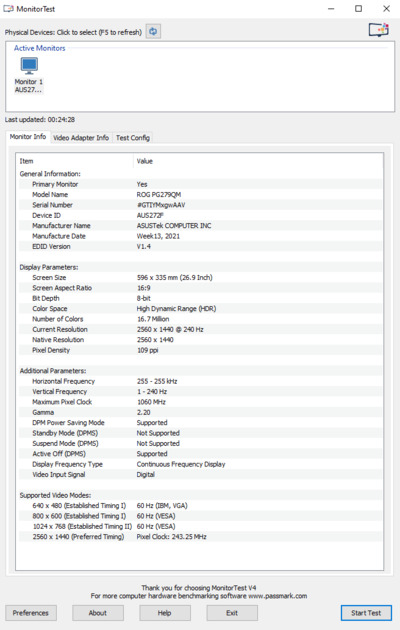Select the Serial Number row

[200, 205]
